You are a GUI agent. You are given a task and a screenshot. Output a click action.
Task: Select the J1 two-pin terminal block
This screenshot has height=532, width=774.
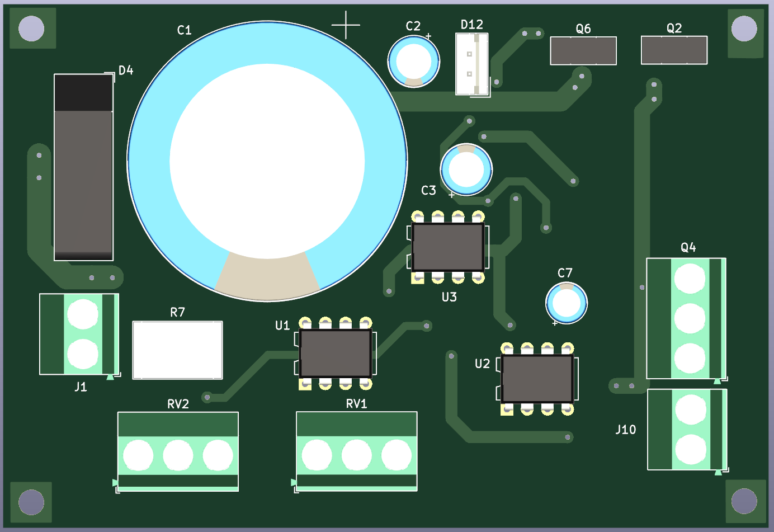[x=79, y=334]
